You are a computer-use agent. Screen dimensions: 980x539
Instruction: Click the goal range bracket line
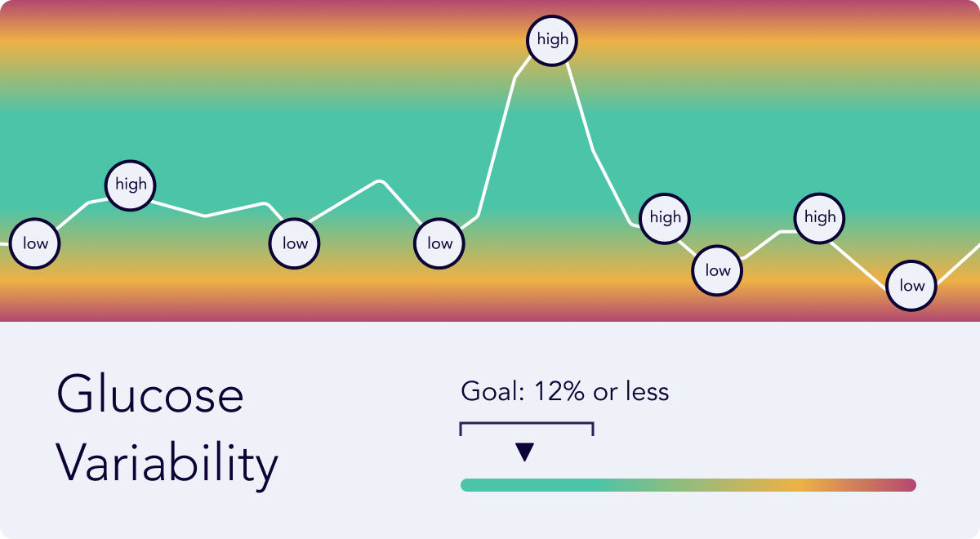[527, 424]
